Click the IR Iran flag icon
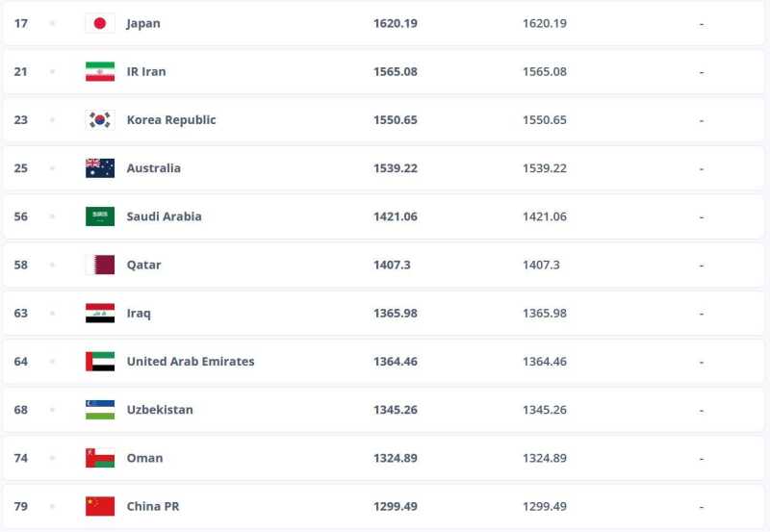 tap(99, 72)
